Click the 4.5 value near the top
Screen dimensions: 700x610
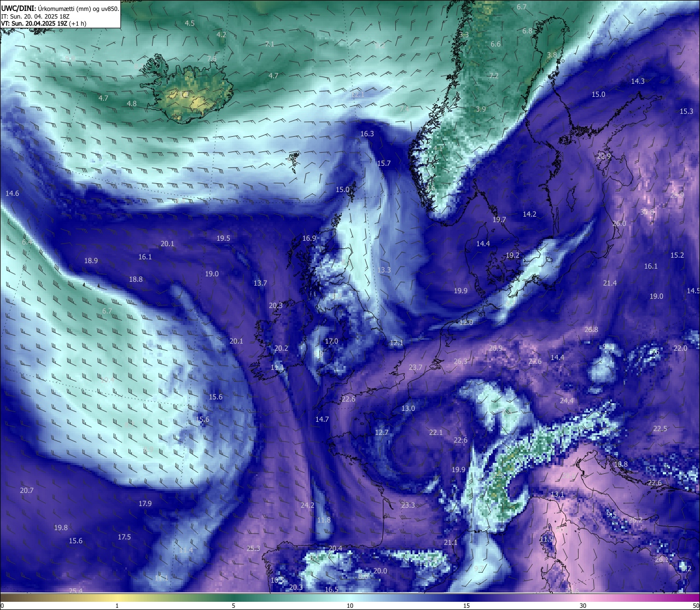click(x=190, y=23)
